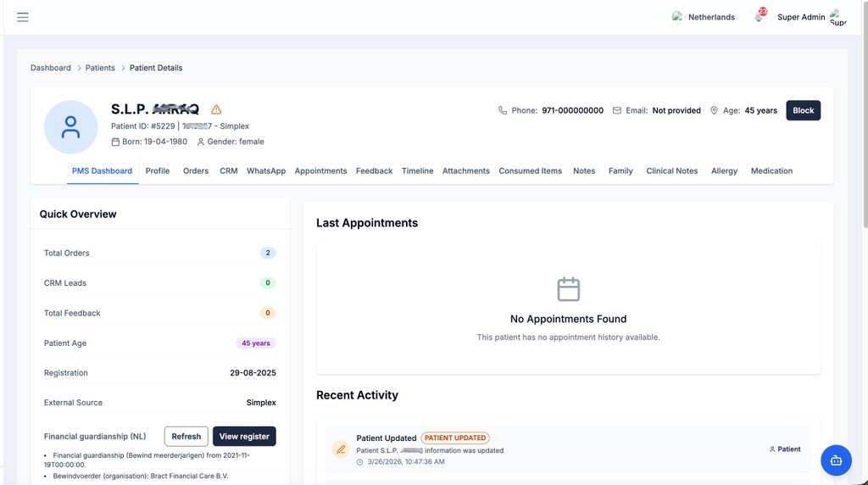The height and width of the screenshot is (485, 868).
Task: Click the registration date 29-08-2025
Action: tap(253, 372)
